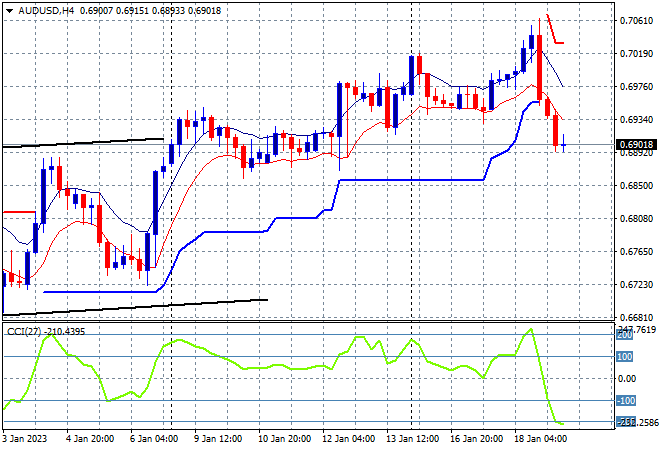The image size is (660, 450).
Task: Click the 0.70610 price scale label
Action: click(636, 21)
